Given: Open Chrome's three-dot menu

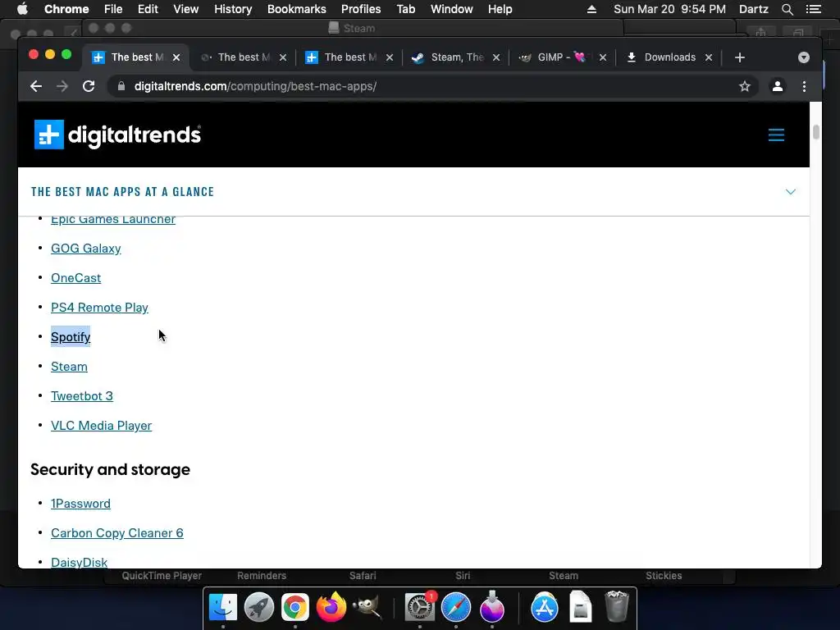Looking at the screenshot, I should (804, 86).
